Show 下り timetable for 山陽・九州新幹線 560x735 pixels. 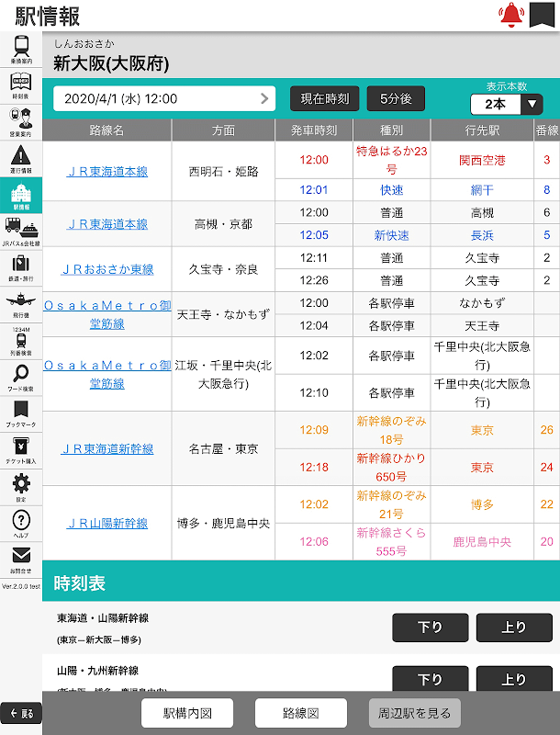tap(431, 678)
